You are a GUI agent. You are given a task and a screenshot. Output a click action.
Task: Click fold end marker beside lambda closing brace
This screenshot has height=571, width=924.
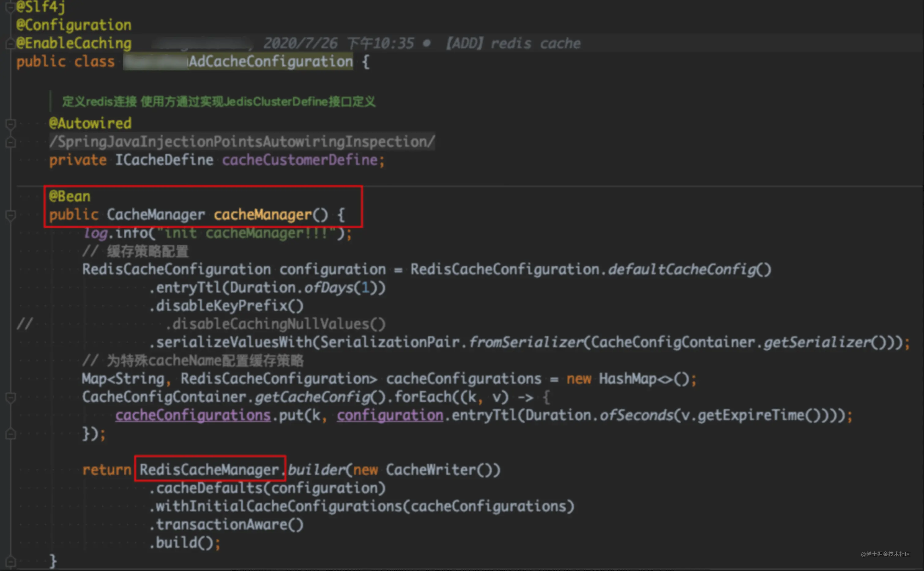[11, 434]
